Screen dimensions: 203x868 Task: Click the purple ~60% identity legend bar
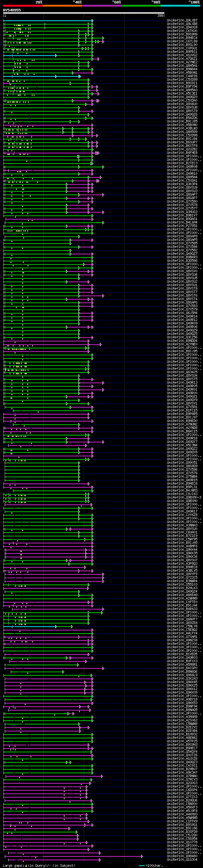tap(101, 6)
